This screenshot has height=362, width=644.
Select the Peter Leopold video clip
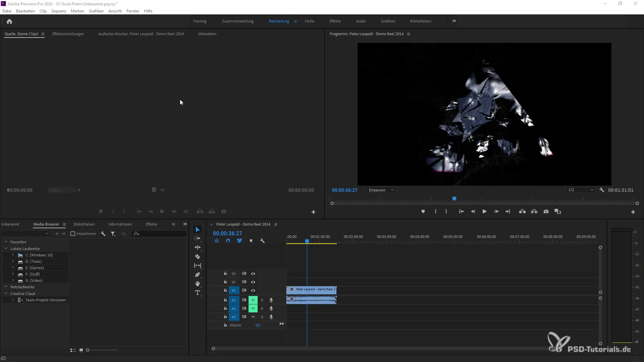tap(311, 290)
